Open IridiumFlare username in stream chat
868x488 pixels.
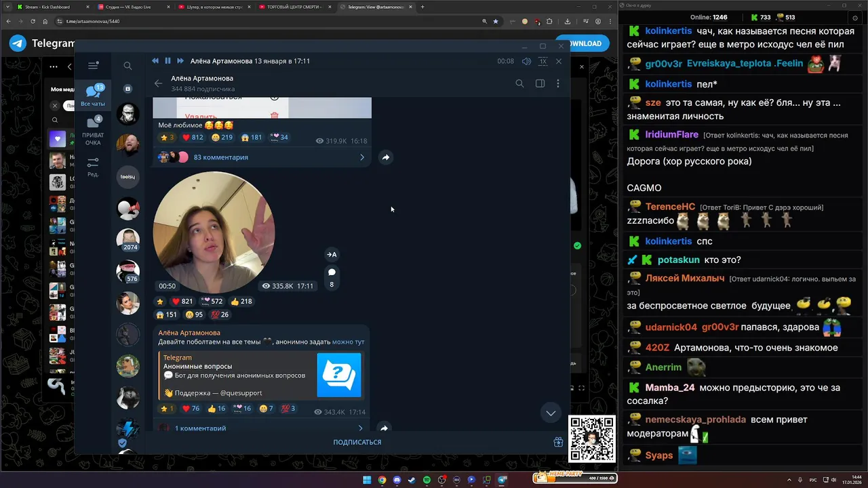click(x=672, y=134)
